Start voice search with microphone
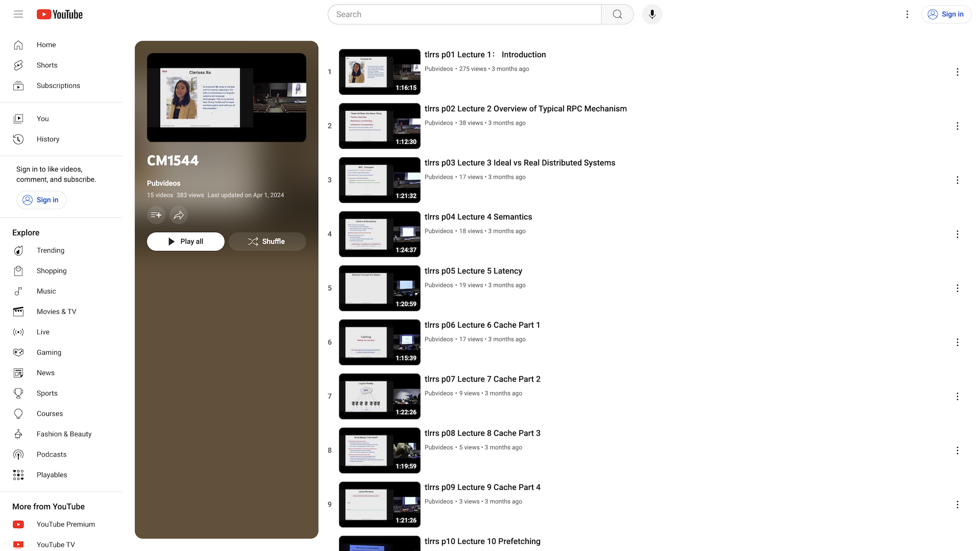Image resolution: width=980 pixels, height=551 pixels. (652, 14)
